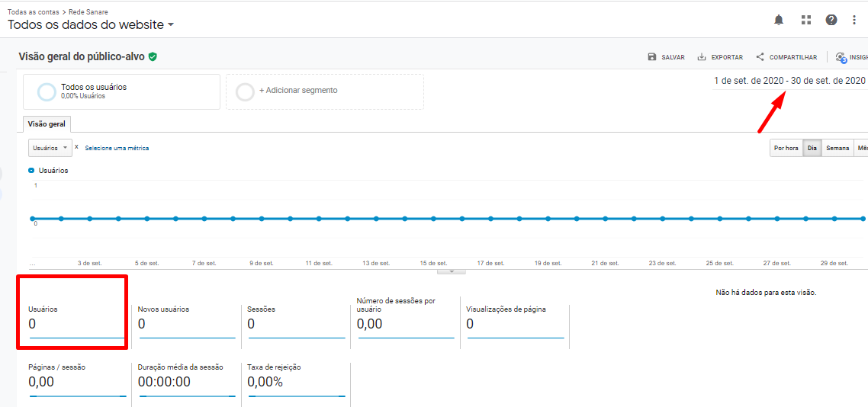Collapse the chart using the bottom handle

452,271
